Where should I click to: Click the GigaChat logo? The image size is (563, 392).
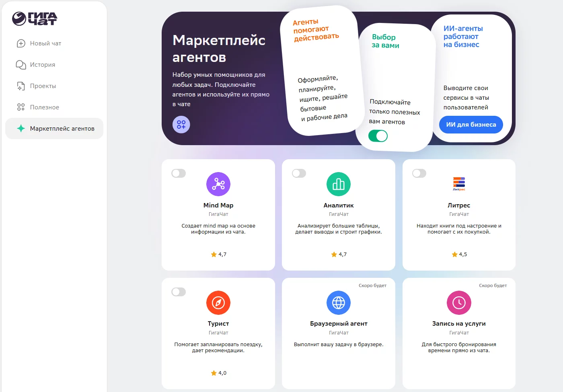[35, 18]
